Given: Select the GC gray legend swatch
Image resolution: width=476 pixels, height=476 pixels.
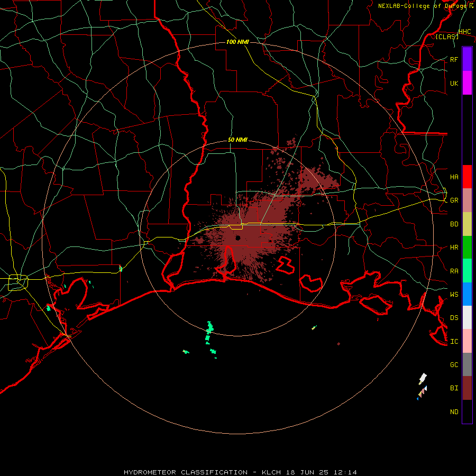Looking at the screenshot, I should point(467,364).
